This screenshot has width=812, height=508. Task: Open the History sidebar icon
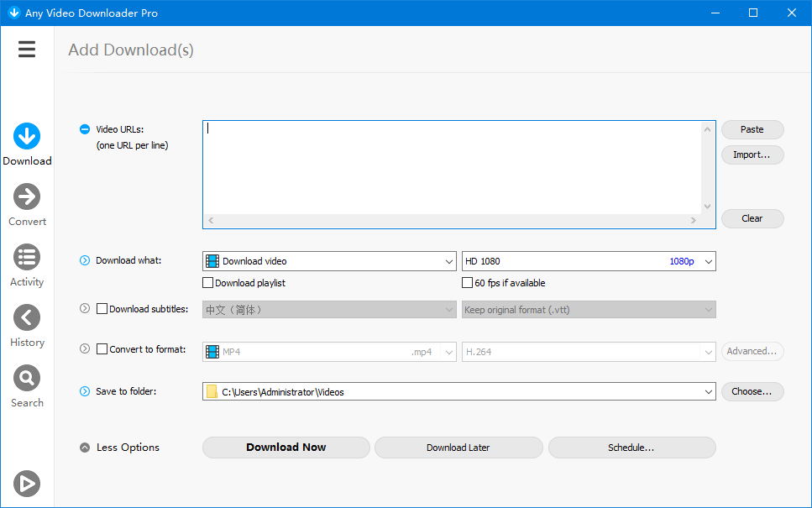tap(27, 318)
